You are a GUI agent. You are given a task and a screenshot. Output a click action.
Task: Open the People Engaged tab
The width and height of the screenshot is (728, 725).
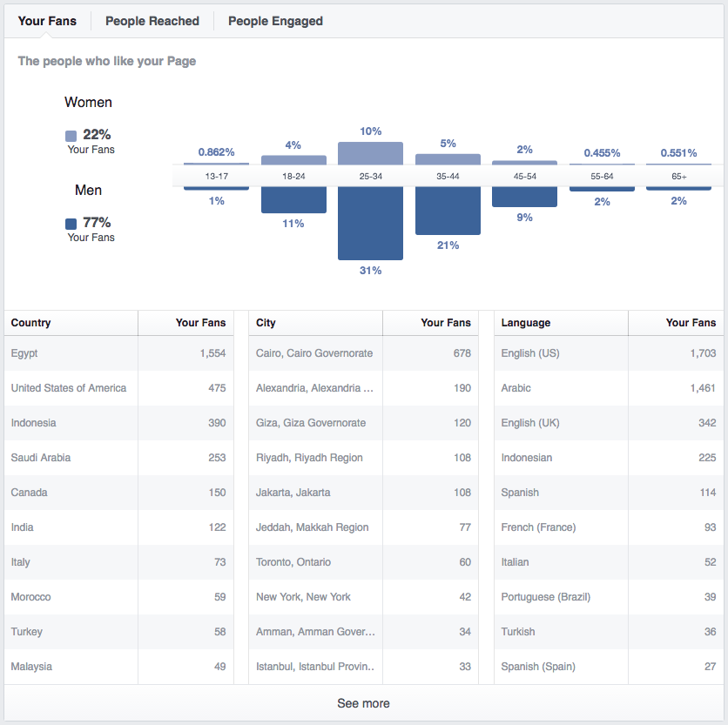tap(275, 21)
